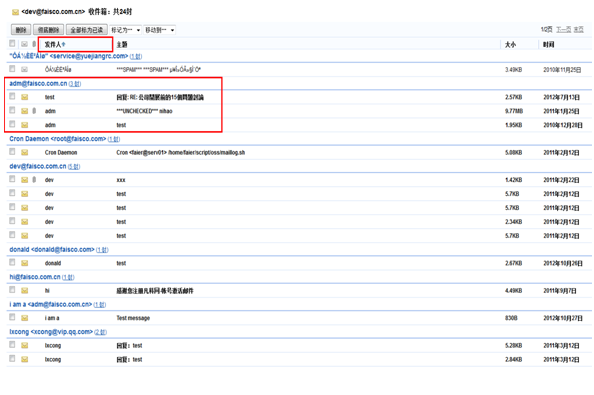Click the envelope icon of the 2.84KB lxcong mail
Viewport: 594px width, 395px height.
[25, 359]
